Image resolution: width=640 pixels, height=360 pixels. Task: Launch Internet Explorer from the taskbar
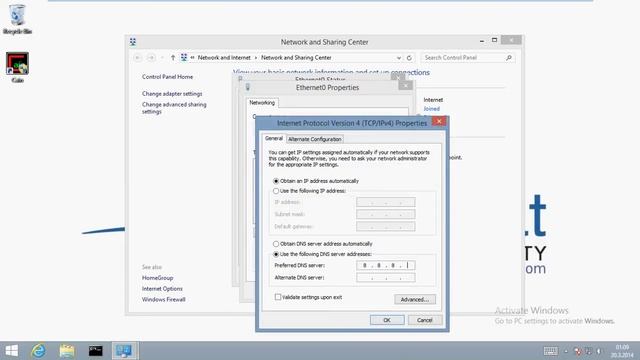coord(39,351)
